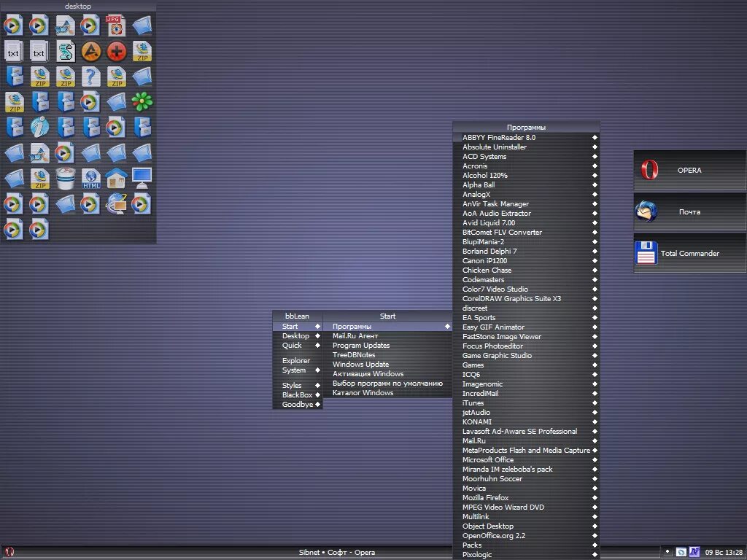Open Absolute Uninstaller program folder
Image resolution: width=747 pixels, height=560 pixels.
(x=526, y=147)
